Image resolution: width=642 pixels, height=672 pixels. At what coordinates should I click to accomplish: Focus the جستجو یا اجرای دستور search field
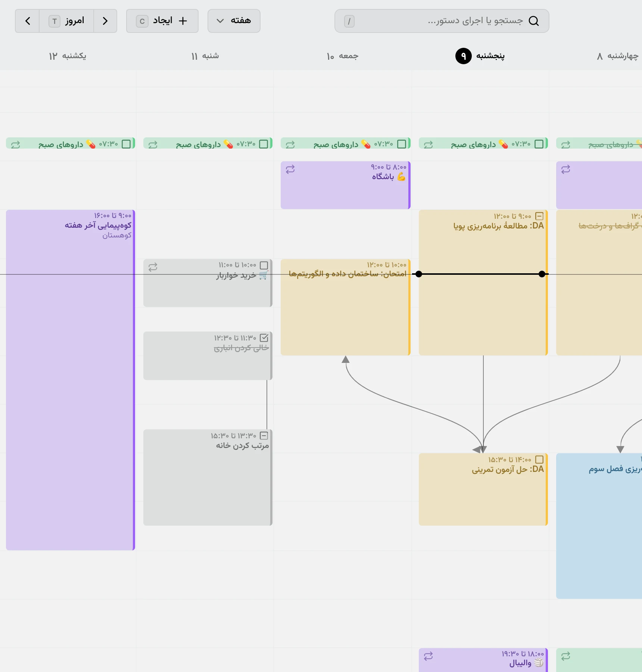point(442,21)
